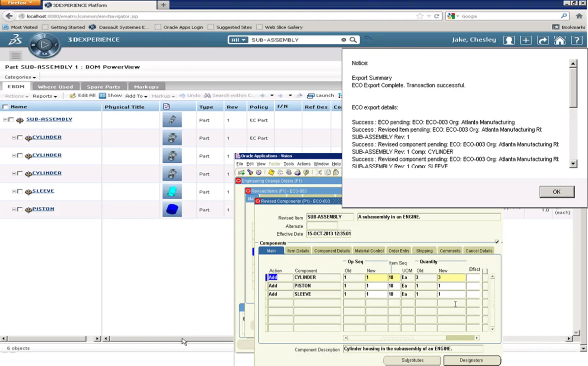Click the search magnifier icon in top bar
This screenshot has width=588, height=366.
(353, 40)
